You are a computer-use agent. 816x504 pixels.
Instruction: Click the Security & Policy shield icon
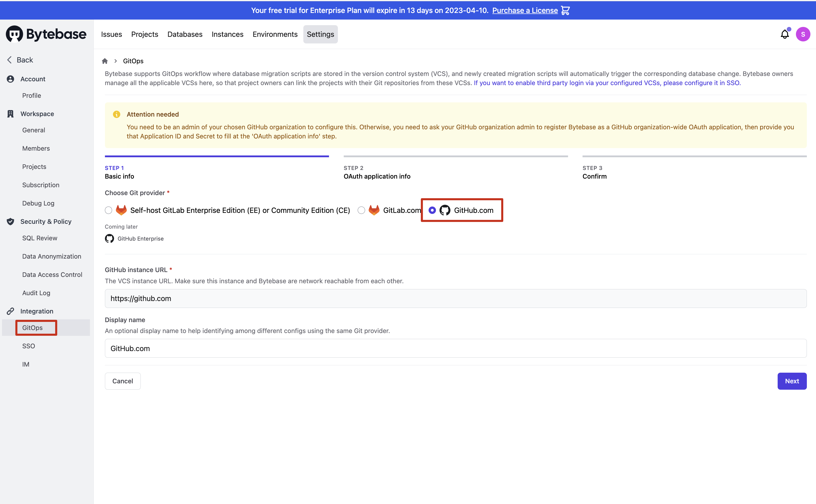click(x=10, y=222)
